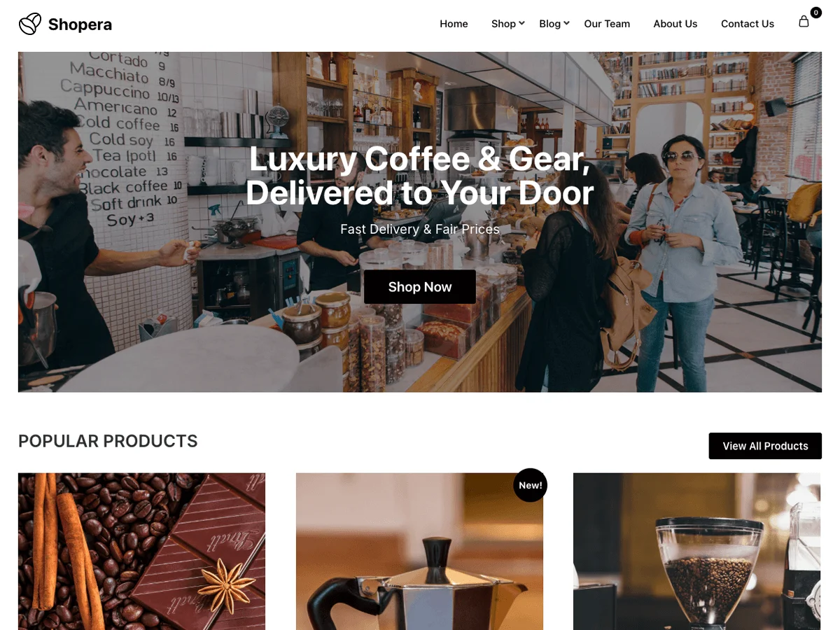Screen dimensions: 840x630
Task: Open the Shop menu item
Action: point(503,24)
